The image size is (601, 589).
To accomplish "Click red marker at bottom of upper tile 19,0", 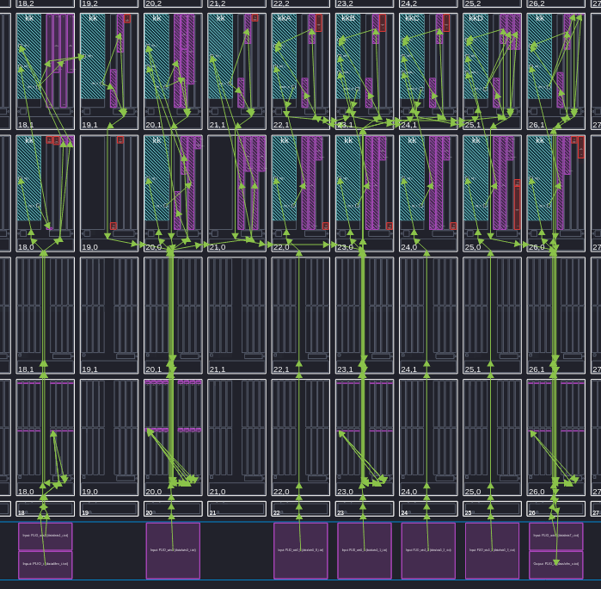I will [x=113, y=226].
